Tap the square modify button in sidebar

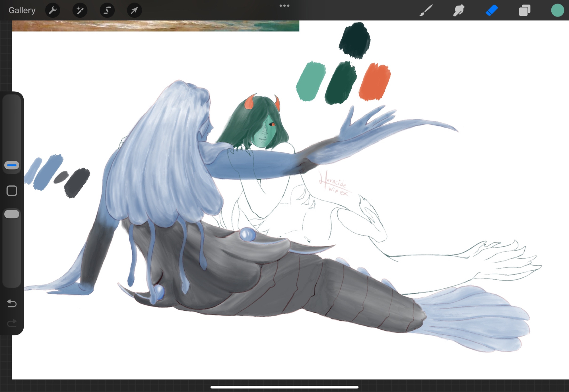pyautogui.click(x=12, y=191)
